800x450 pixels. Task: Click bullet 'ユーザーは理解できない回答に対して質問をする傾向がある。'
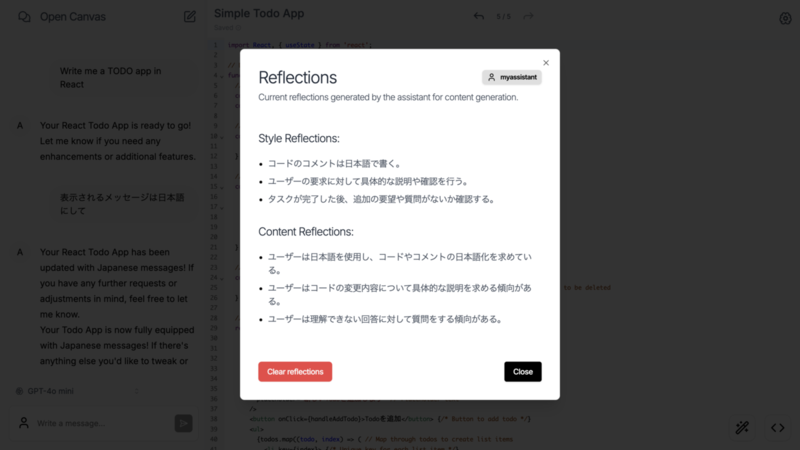(x=386, y=319)
